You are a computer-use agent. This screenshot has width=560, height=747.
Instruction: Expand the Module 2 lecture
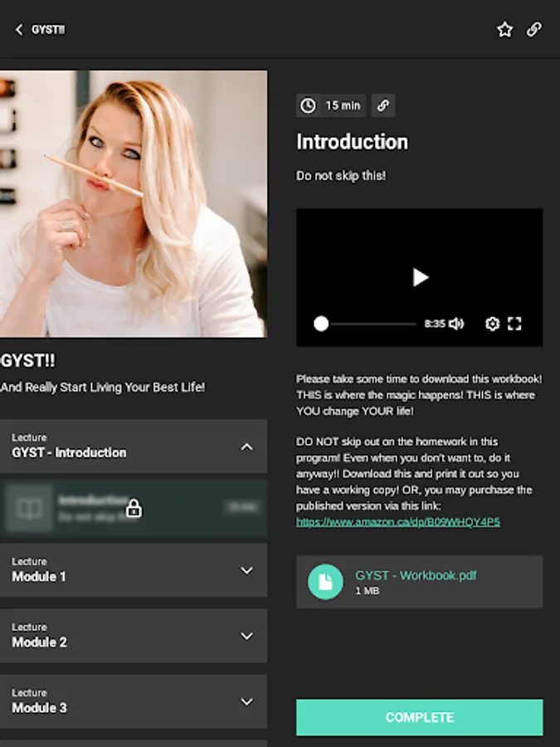[246, 636]
